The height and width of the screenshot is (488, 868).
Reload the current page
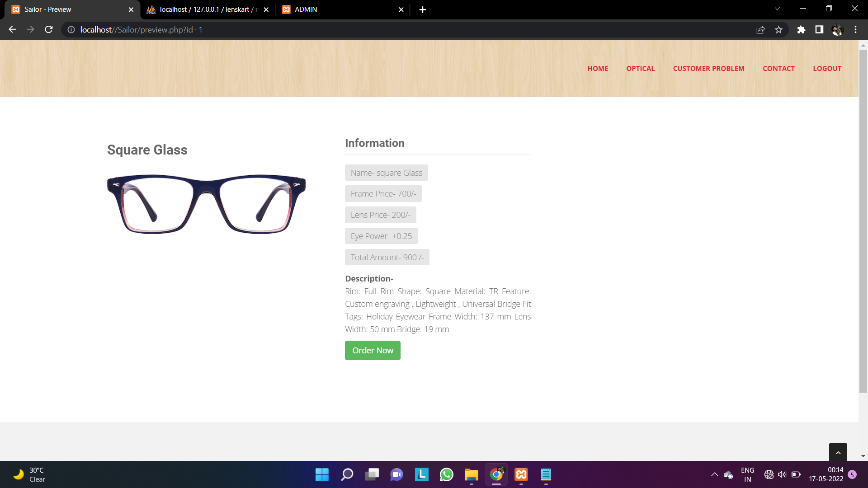click(x=49, y=30)
